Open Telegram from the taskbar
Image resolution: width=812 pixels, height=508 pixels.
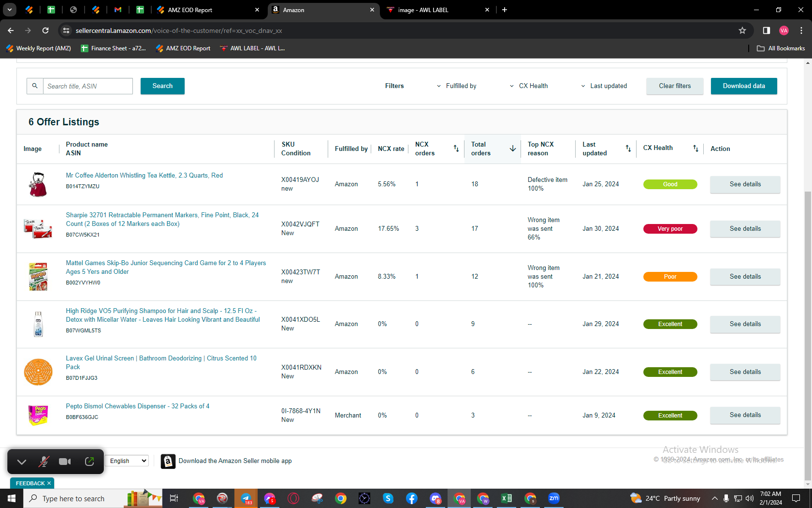pyautogui.click(x=246, y=498)
